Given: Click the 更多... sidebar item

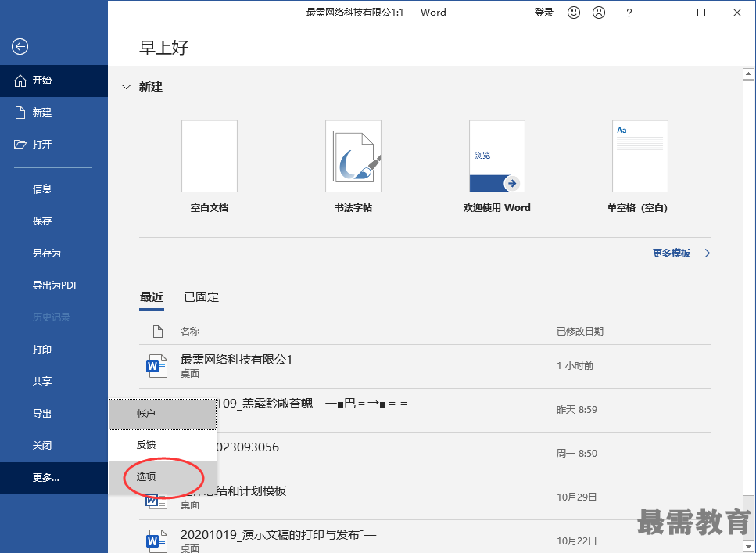Looking at the screenshot, I should [54, 478].
